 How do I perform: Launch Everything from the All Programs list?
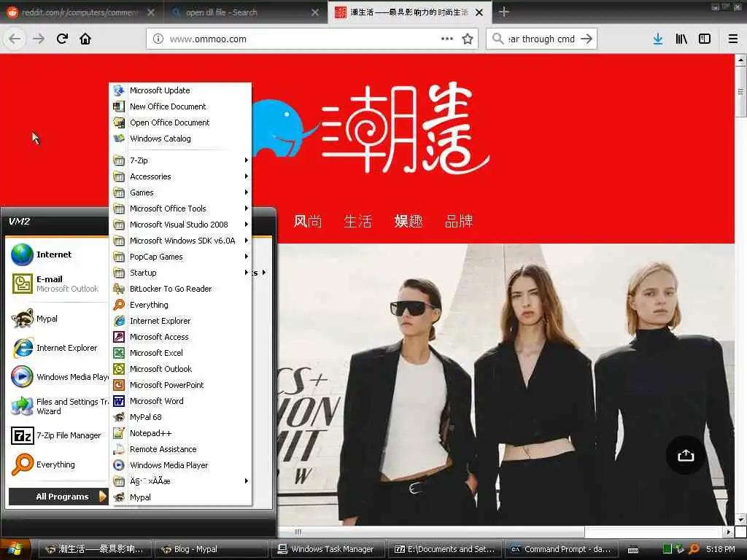180,306
